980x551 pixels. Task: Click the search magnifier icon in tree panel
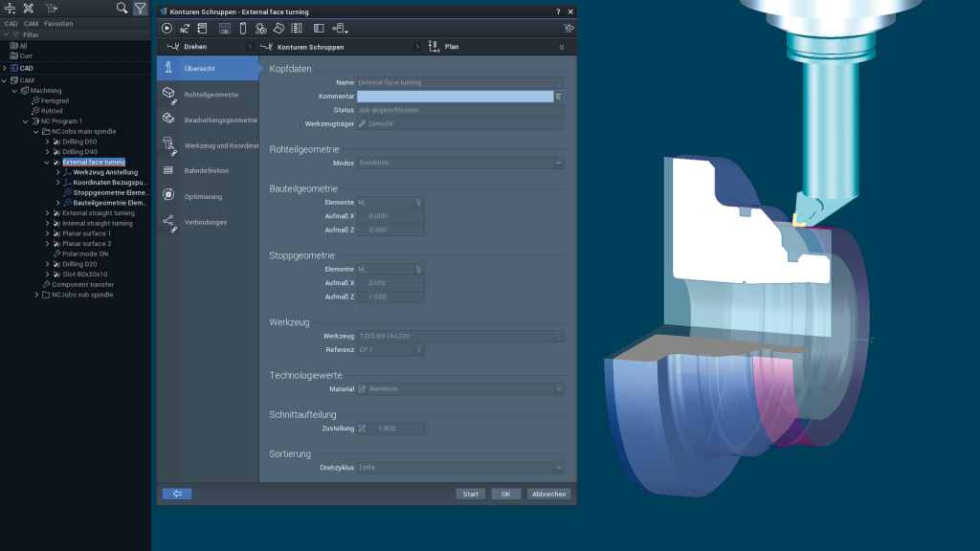coord(122,8)
